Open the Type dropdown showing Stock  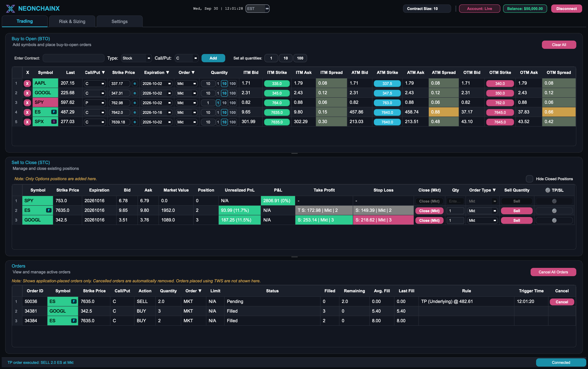click(136, 58)
